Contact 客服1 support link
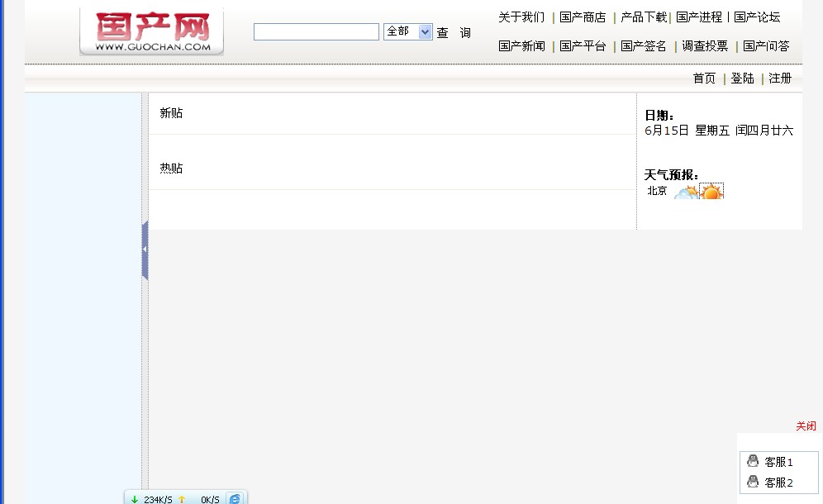The height and width of the screenshot is (504, 823). pyautogui.click(x=779, y=462)
